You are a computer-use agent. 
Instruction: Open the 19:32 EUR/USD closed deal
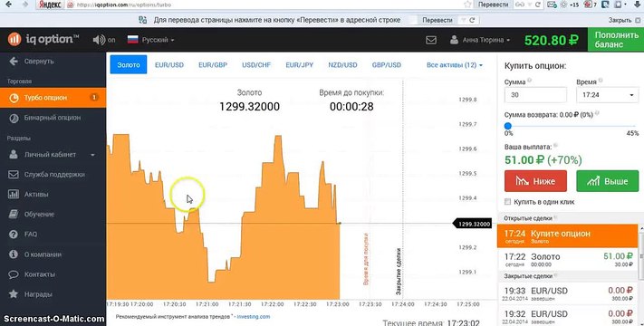(x=568, y=316)
